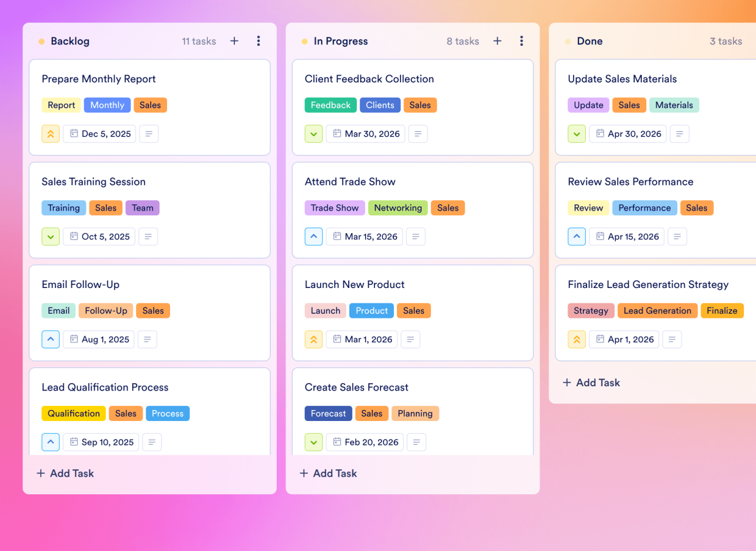Click Add Task in the Done column

(x=591, y=383)
